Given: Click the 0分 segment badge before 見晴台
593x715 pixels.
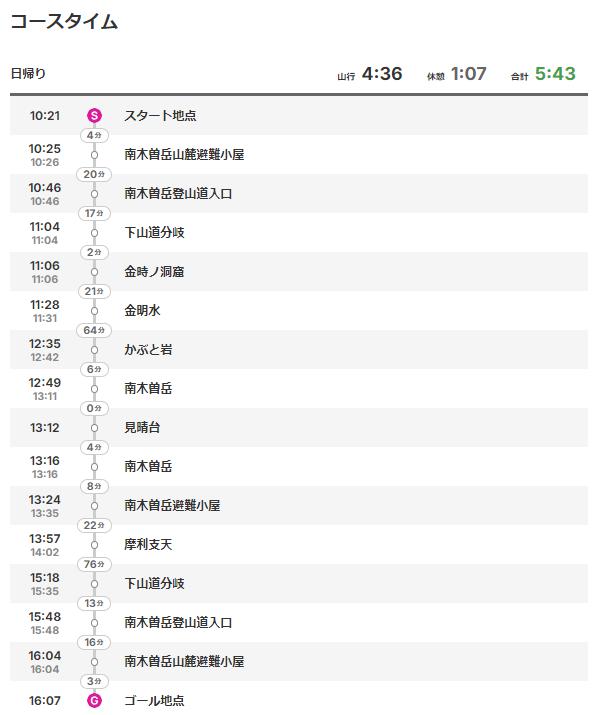Looking at the screenshot, I should 94,408.
